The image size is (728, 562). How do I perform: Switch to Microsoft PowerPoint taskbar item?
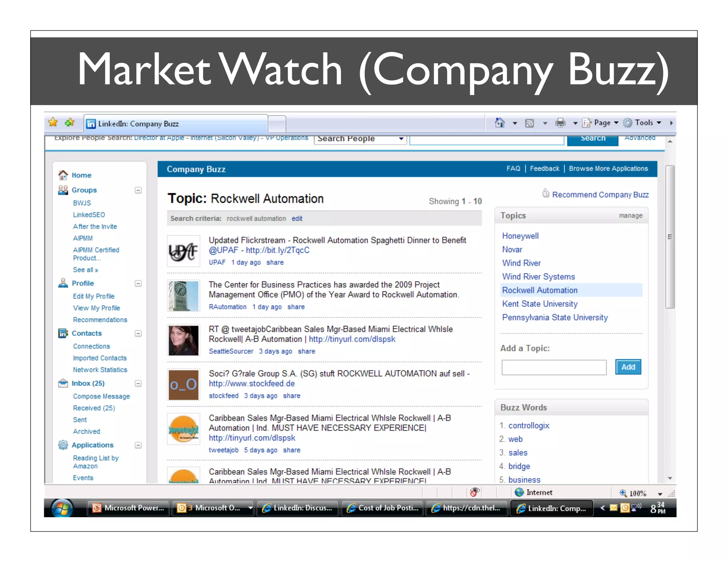129,508
